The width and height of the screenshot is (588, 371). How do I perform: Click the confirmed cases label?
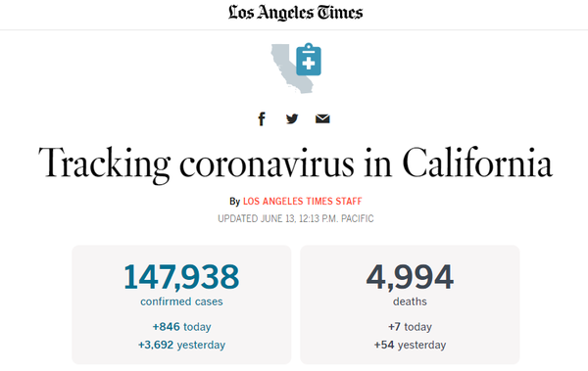point(181,301)
